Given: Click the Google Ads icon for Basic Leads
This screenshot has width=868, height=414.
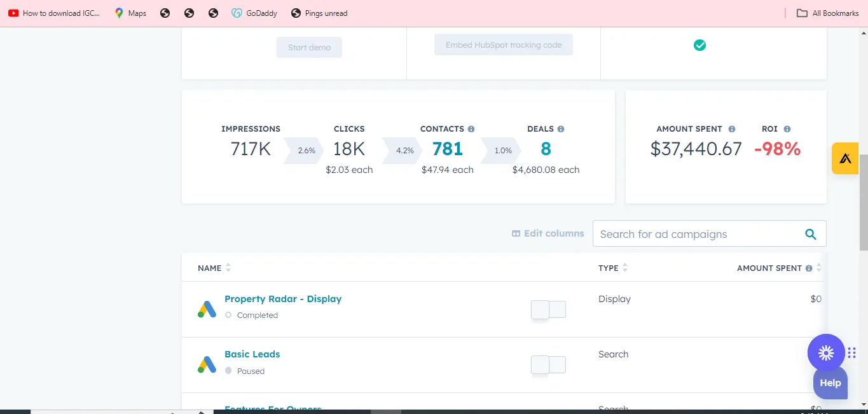Looking at the screenshot, I should pyautogui.click(x=207, y=364).
